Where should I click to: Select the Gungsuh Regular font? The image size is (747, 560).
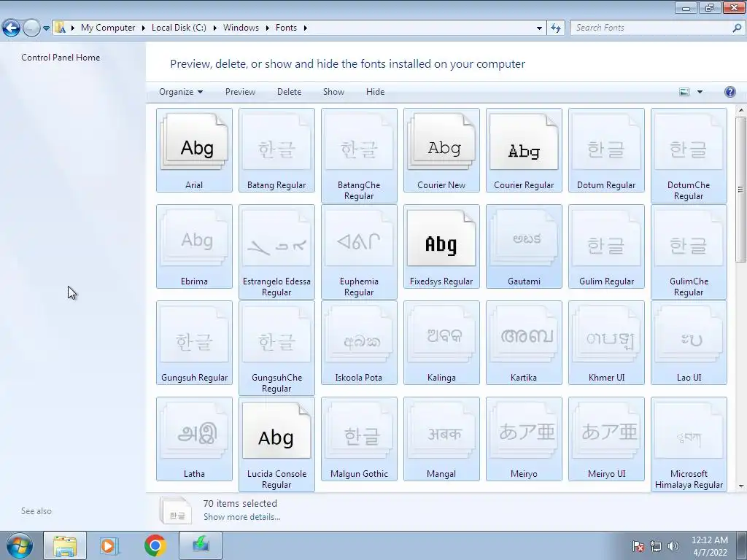point(194,343)
